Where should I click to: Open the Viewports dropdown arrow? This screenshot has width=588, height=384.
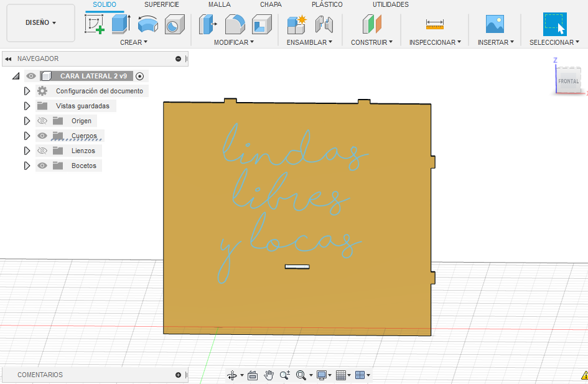(368, 375)
